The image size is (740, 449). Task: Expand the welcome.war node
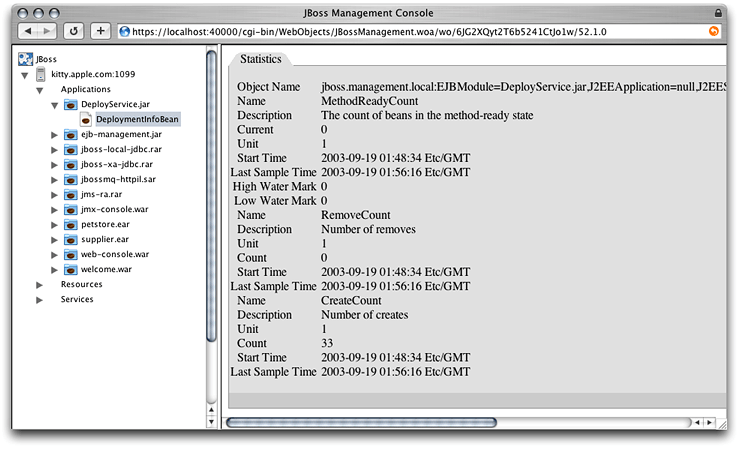[x=54, y=270]
